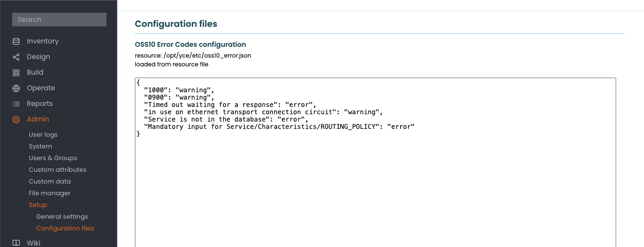Viewport: 644px width, 247px height.
Task: Click the Operate globe icon
Action: pyautogui.click(x=16, y=88)
